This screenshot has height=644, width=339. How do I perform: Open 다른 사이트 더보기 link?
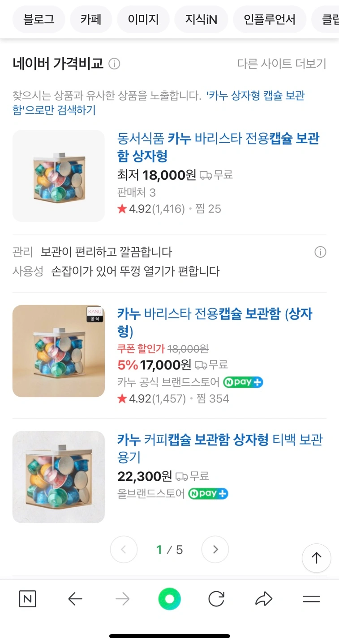coord(282,64)
